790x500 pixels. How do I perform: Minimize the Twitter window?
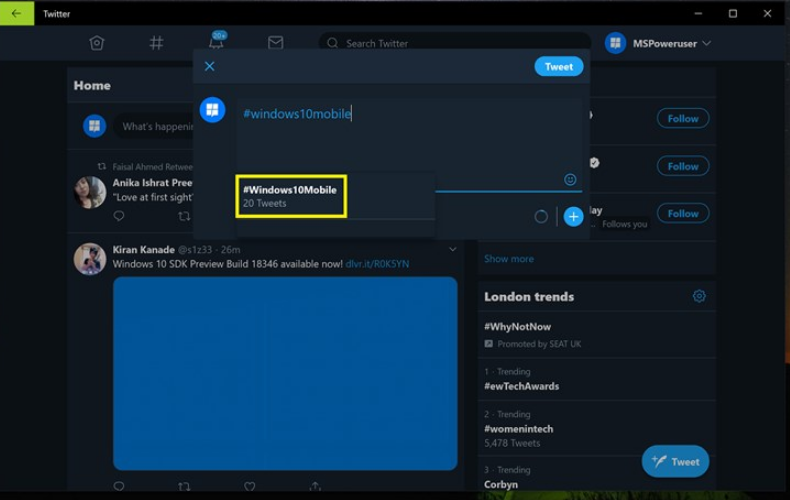point(698,14)
